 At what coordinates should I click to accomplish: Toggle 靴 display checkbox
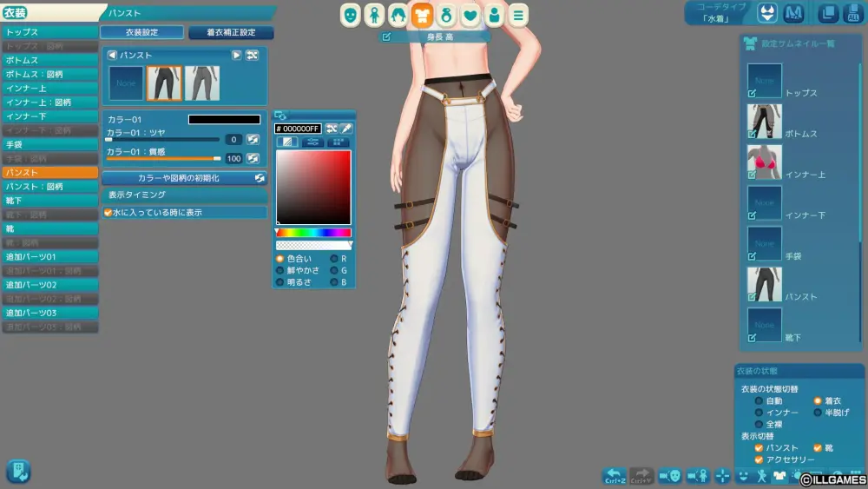pos(818,447)
